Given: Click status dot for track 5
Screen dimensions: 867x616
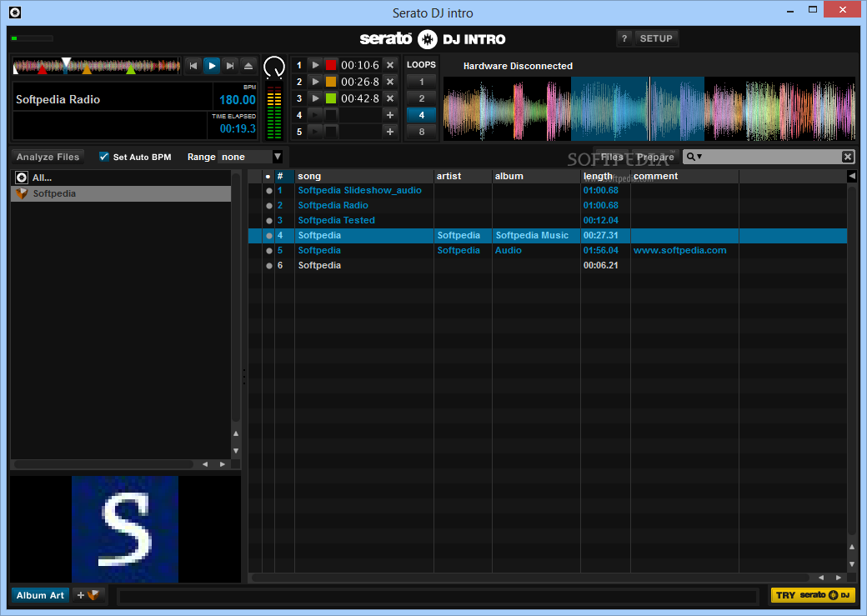Looking at the screenshot, I should point(268,251).
